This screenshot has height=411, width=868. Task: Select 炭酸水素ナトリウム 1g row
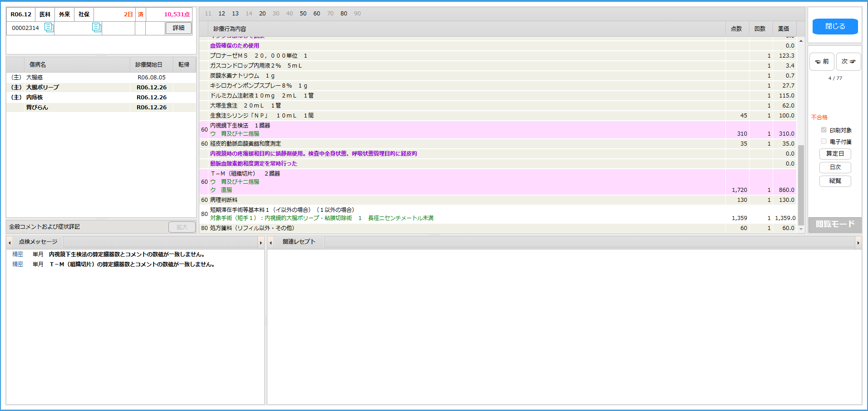point(498,76)
